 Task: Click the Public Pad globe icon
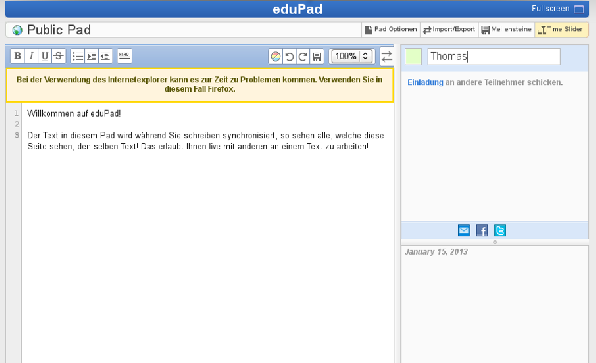point(17,30)
